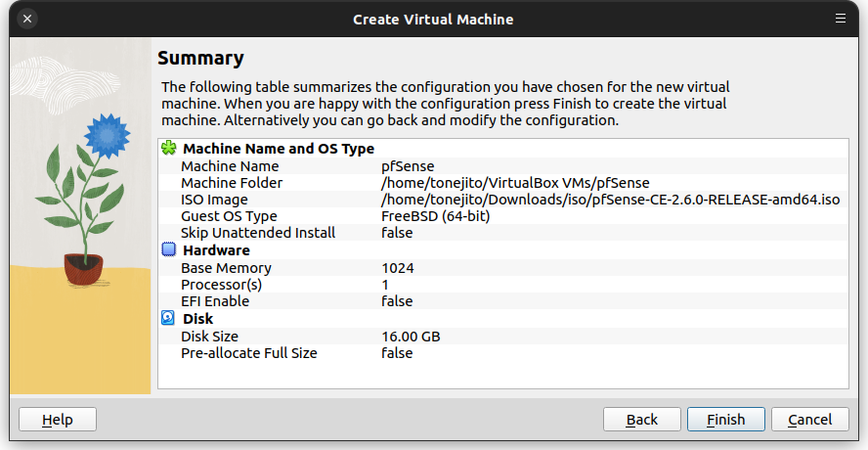Click the pfSense-CE-2.6.0 ISO path value
This screenshot has height=450, width=868.
click(x=611, y=200)
